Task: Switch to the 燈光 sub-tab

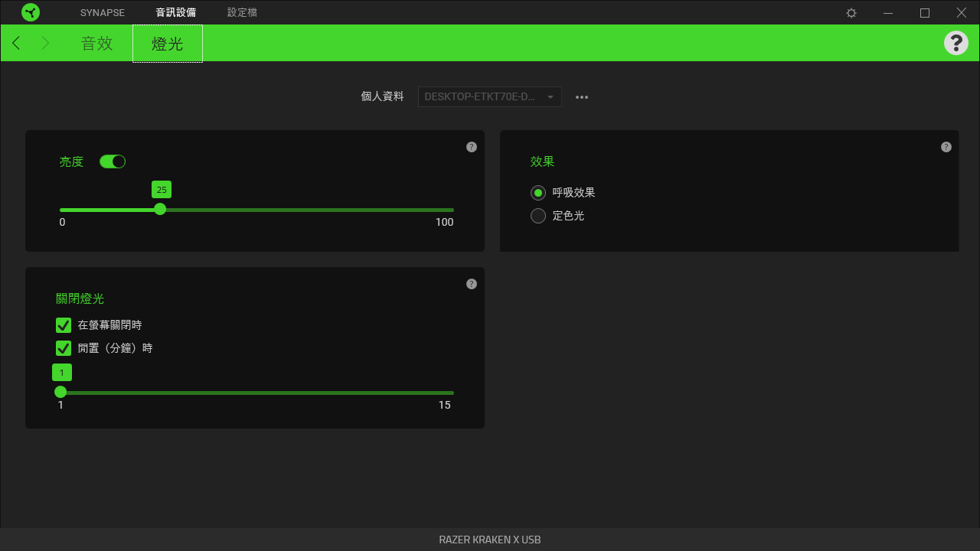Action: click(x=168, y=44)
